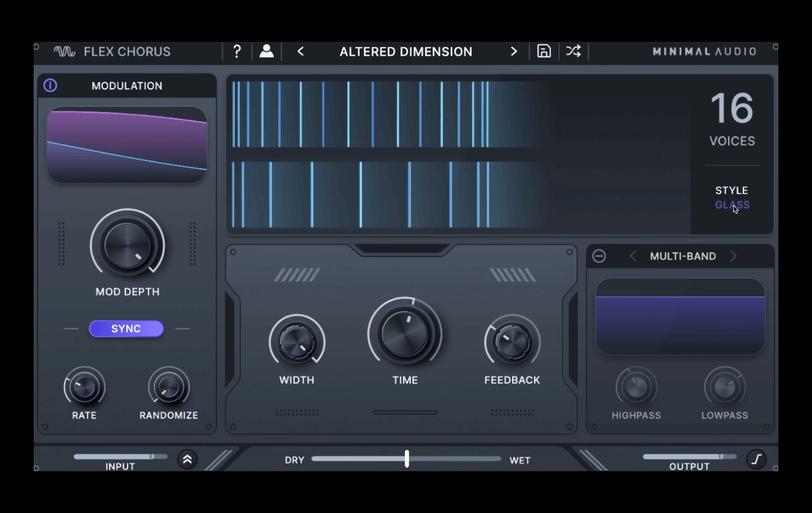The height and width of the screenshot is (513, 812).
Task: Go to the previous preset arrow
Action: click(x=300, y=52)
